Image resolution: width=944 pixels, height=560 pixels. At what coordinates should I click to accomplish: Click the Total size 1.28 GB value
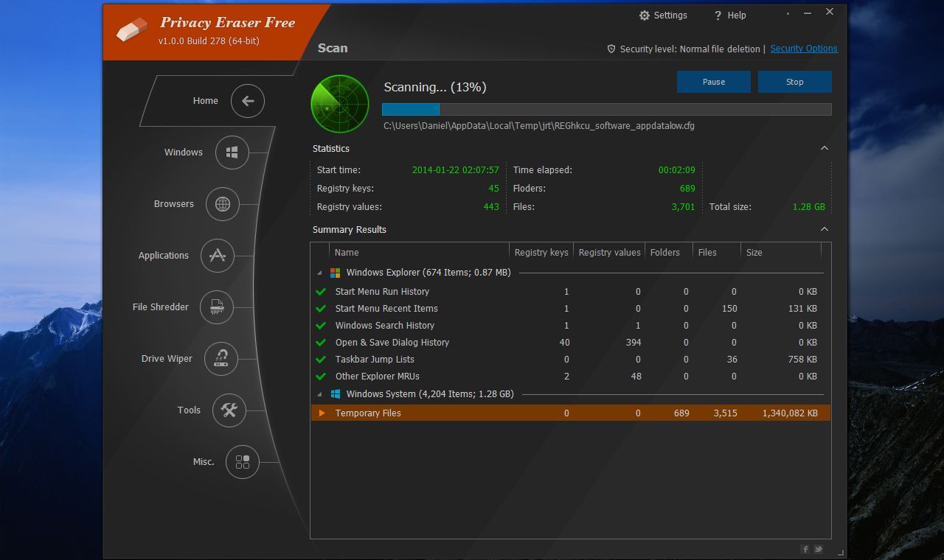809,207
